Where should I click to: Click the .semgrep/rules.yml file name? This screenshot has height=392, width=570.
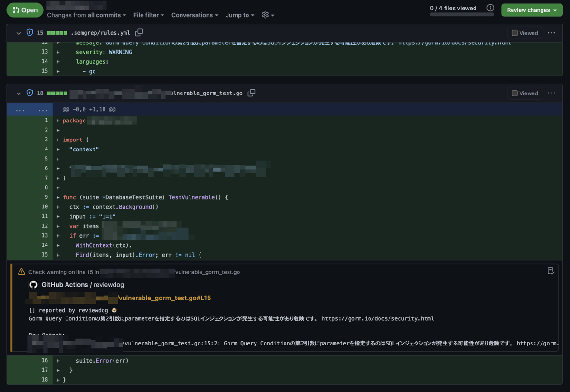pyautogui.click(x=100, y=33)
